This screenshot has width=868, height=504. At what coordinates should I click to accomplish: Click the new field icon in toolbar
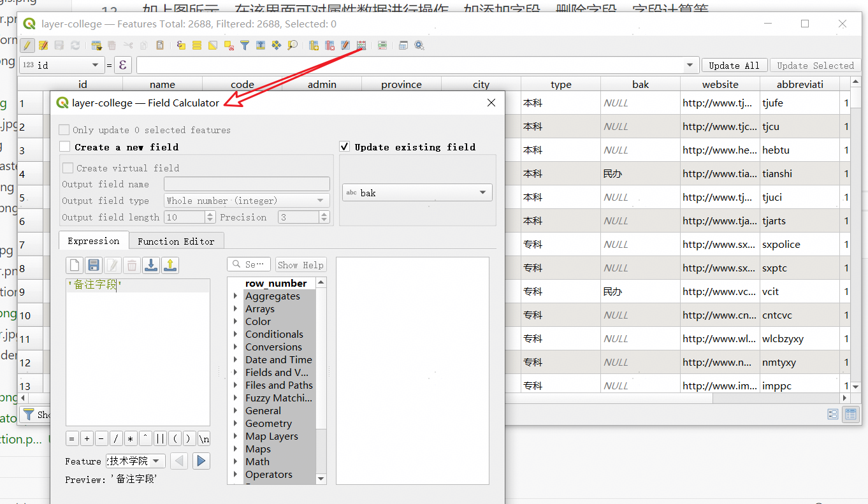314,45
